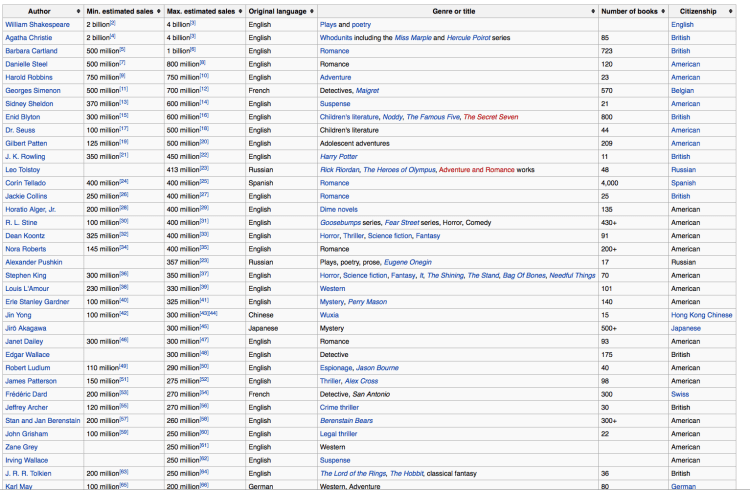
Task: Open Jirō Akagawa author link
Action: (26, 328)
